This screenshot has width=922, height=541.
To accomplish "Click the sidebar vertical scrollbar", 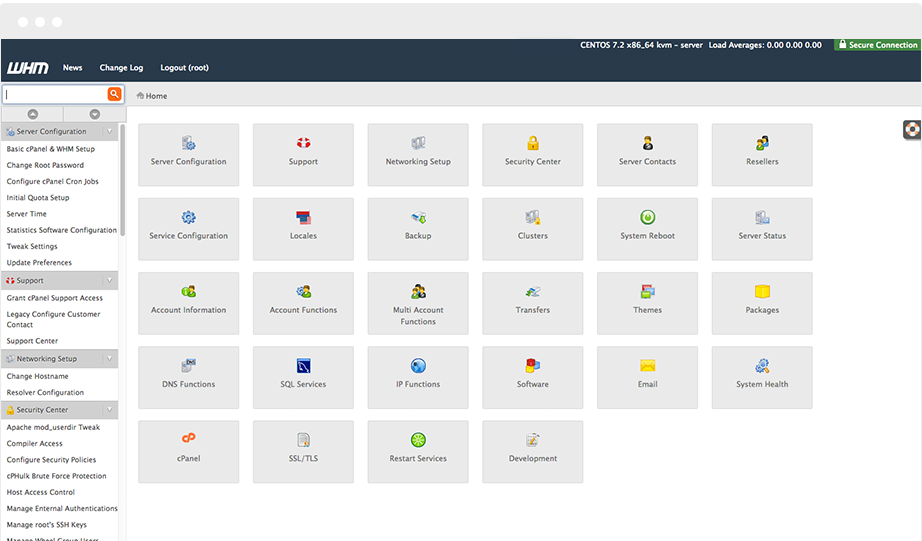I will [123, 180].
